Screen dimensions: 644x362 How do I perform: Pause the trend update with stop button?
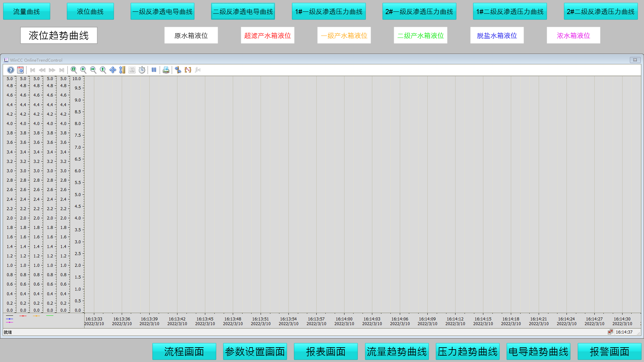(x=154, y=70)
